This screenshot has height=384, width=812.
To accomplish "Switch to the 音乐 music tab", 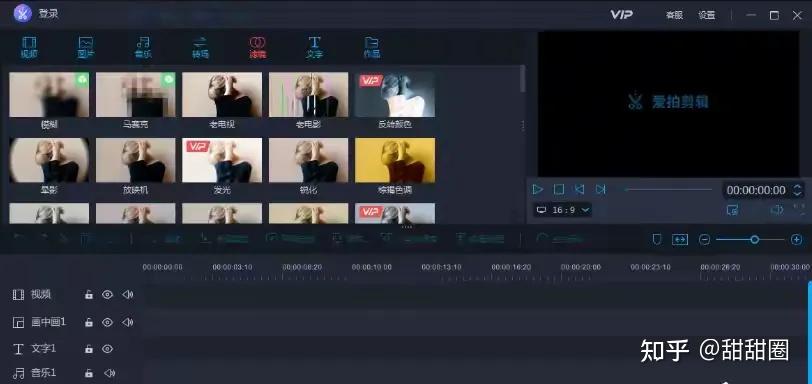I will 143,47.
